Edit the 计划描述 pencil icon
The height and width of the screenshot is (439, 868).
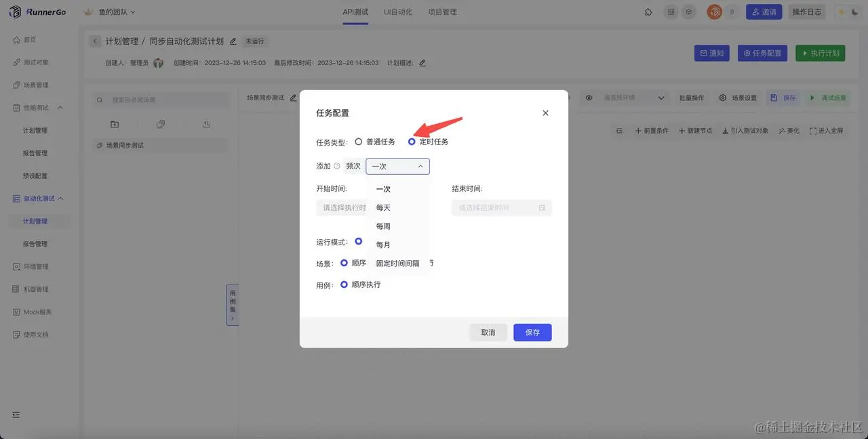(422, 63)
